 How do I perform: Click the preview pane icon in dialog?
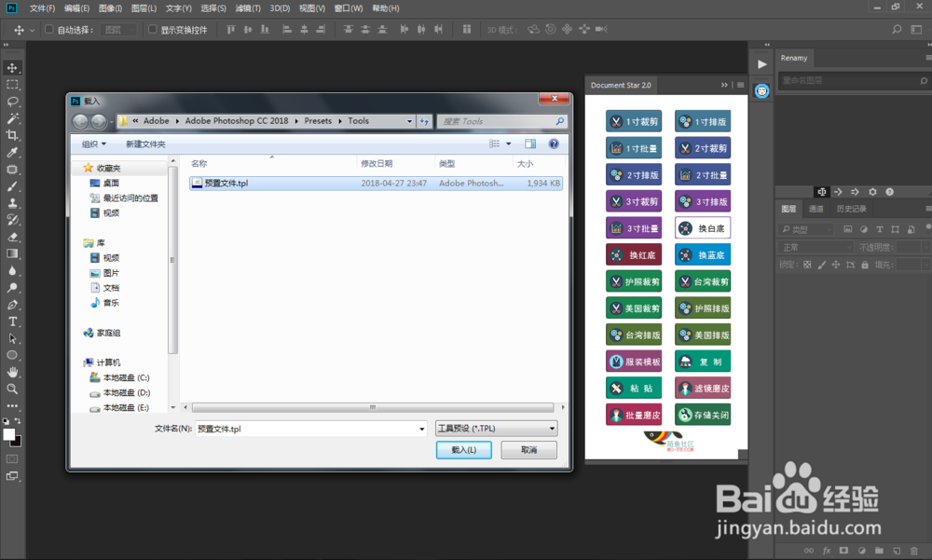(530, 143)
